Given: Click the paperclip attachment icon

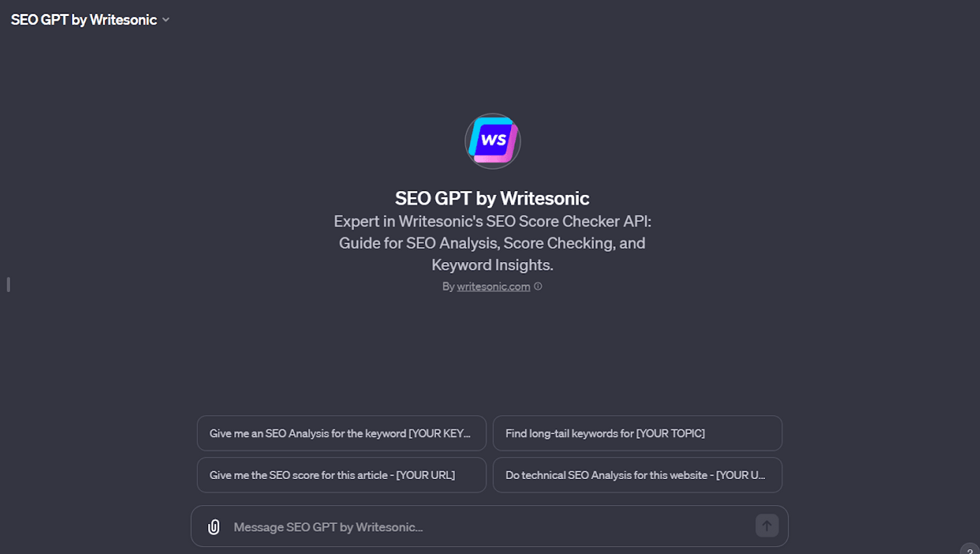Looking at the screenshot, I should [x=212, y=526].
